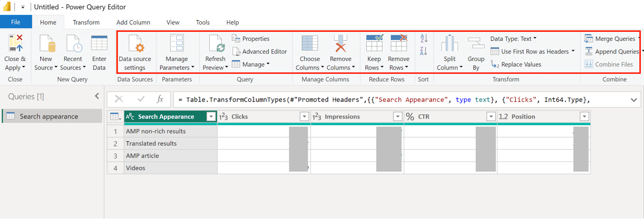Open the Advanced Editor

point(260,52)
